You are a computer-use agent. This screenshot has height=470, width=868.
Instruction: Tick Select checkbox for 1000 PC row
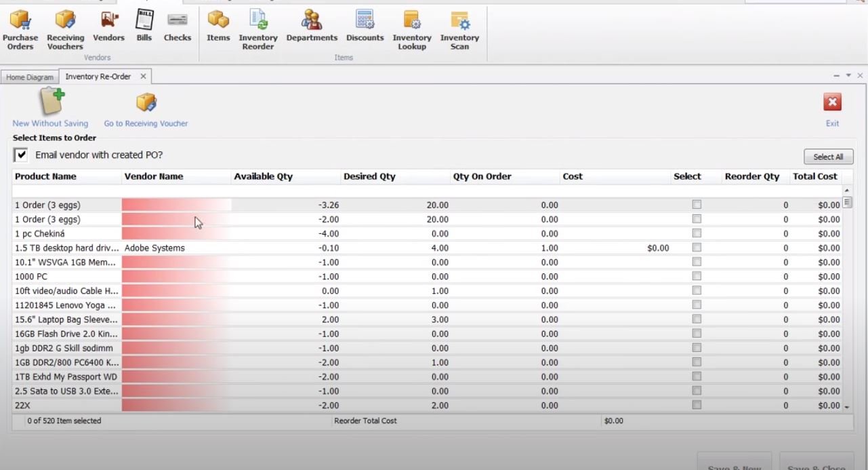(x=697, y=276)
